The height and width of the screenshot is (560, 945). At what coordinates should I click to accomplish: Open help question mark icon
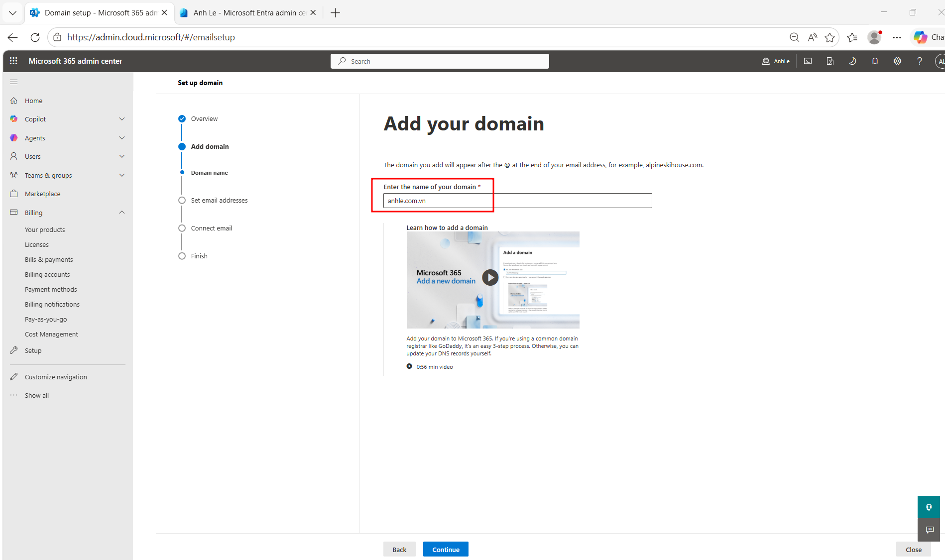(x=920, y=61)
